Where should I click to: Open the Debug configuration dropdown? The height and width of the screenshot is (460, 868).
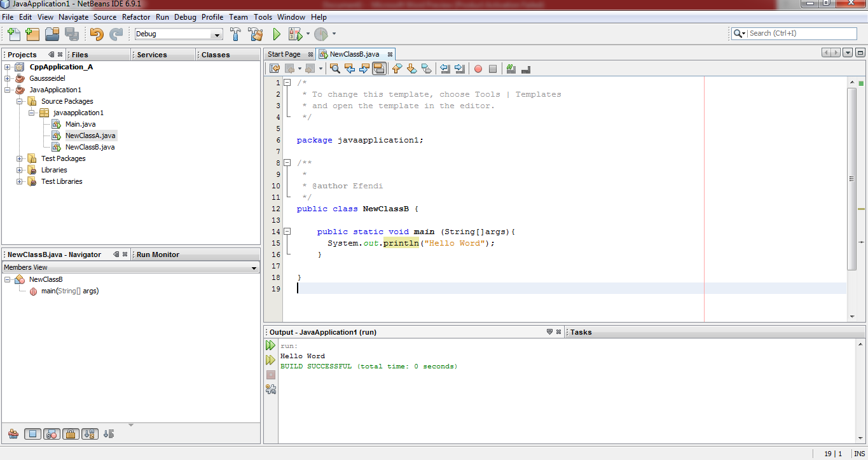coord(217,34)
